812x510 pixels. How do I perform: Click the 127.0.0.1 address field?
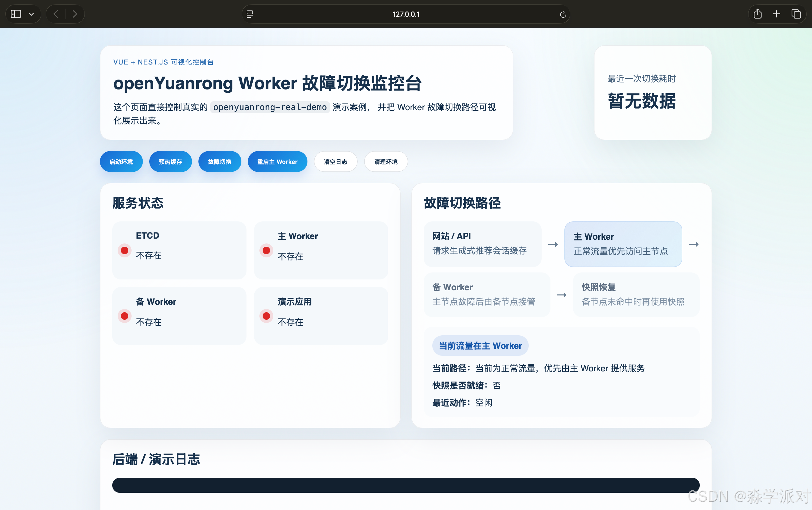click(x=406, y=14)
